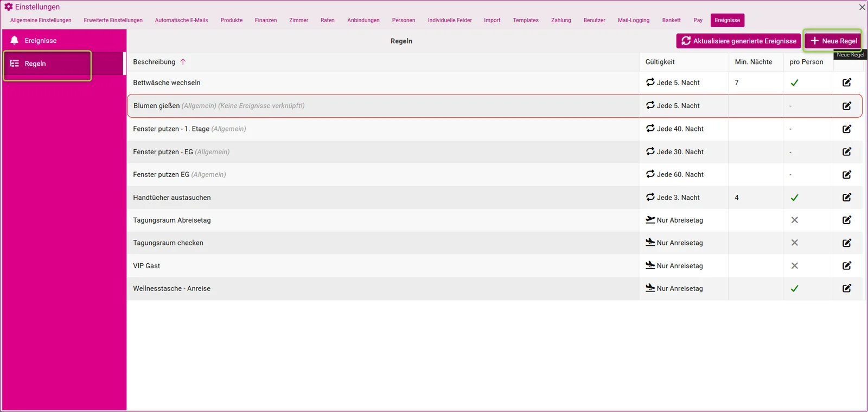Click Aktualisiere generierte Ereignisse button
868x412 pixels.
point(739,41)
